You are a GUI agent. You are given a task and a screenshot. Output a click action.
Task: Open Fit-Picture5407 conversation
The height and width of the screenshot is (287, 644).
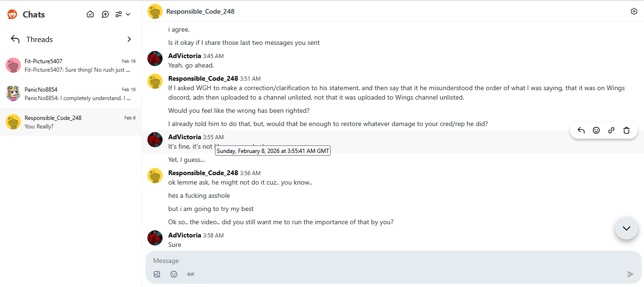click(71, 65)
